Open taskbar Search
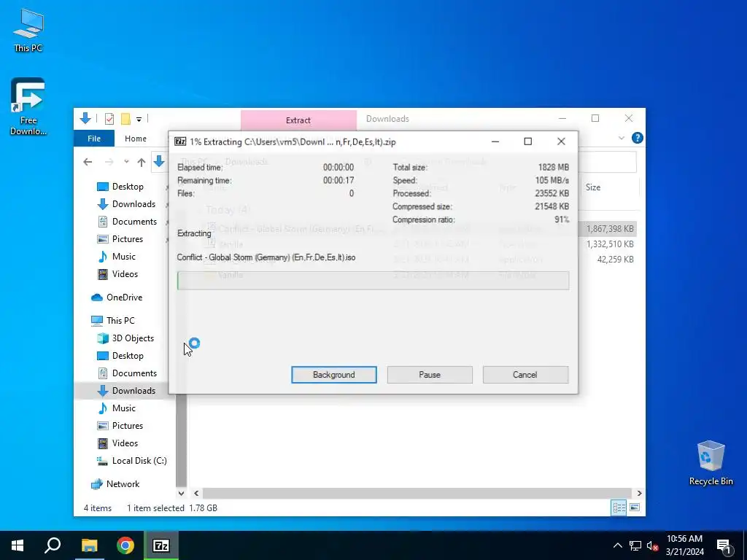 (x=53, y=545)
